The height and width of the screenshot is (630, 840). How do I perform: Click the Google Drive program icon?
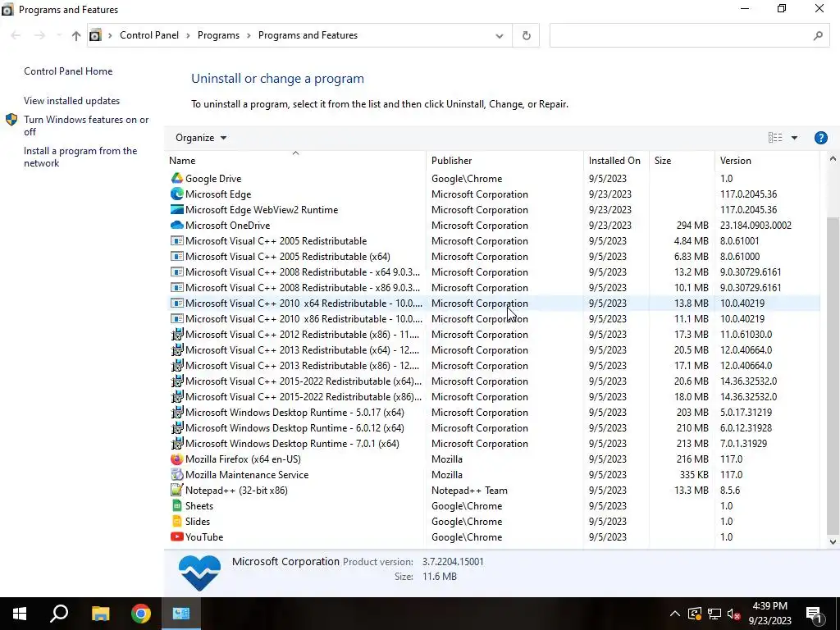pyautogui.click(x=177, y=178)
